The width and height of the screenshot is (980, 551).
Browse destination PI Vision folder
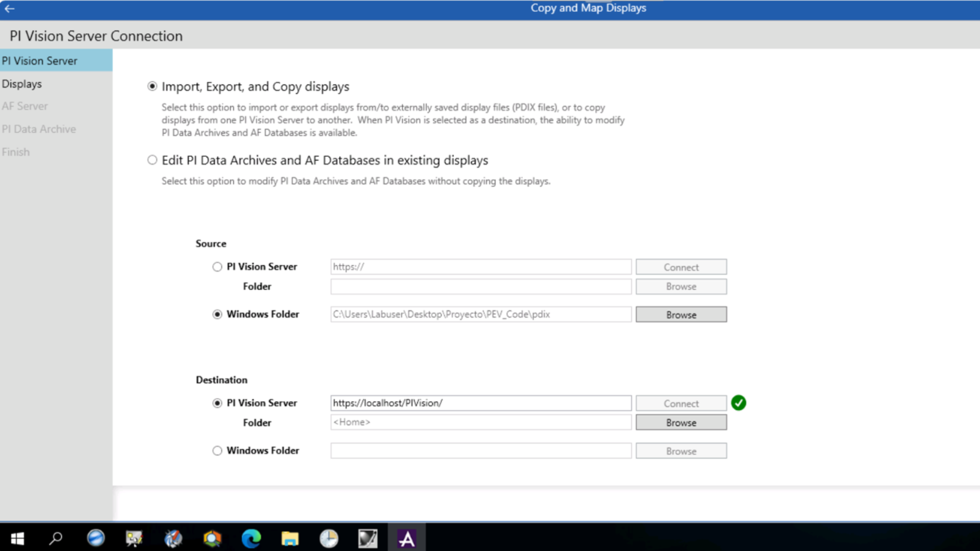[681, 422]
